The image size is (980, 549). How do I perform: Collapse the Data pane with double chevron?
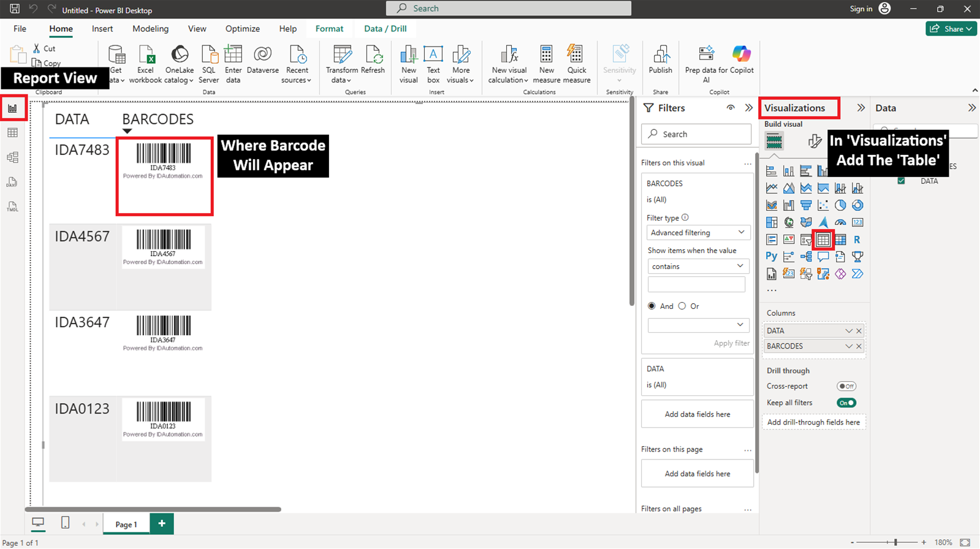pyautogui.click(x=972, y=108)
